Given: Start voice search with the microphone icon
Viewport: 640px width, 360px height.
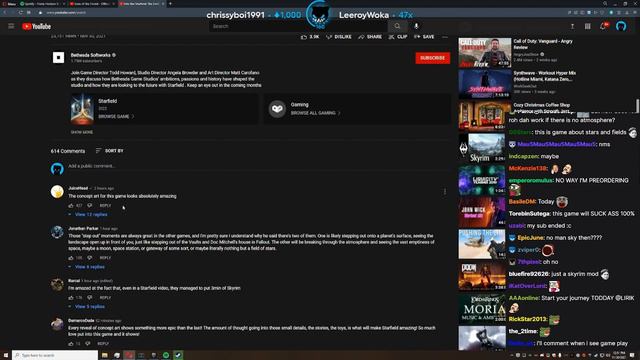Looking at the screenshot, I should pyautogui.click(x=416, y=26).
